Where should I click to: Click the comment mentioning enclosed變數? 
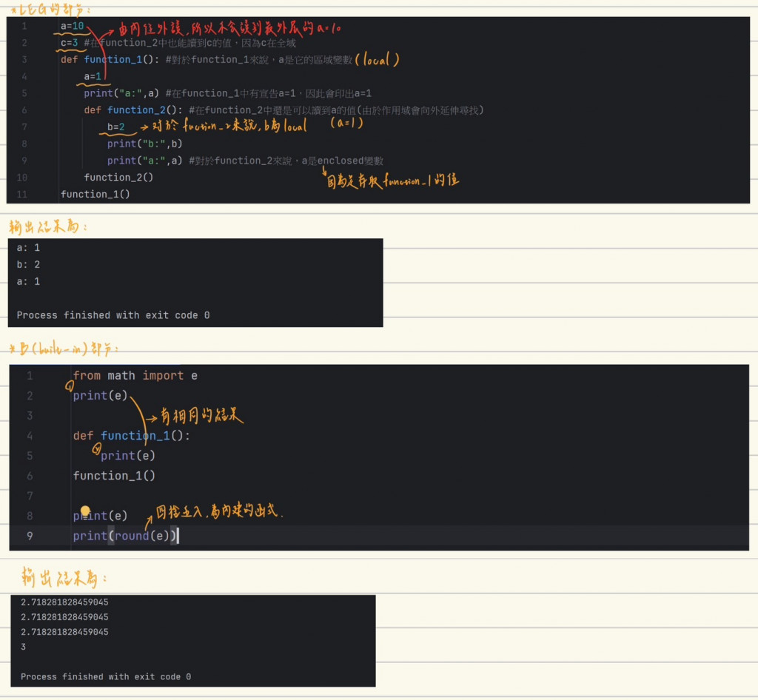tap(286, 161)
